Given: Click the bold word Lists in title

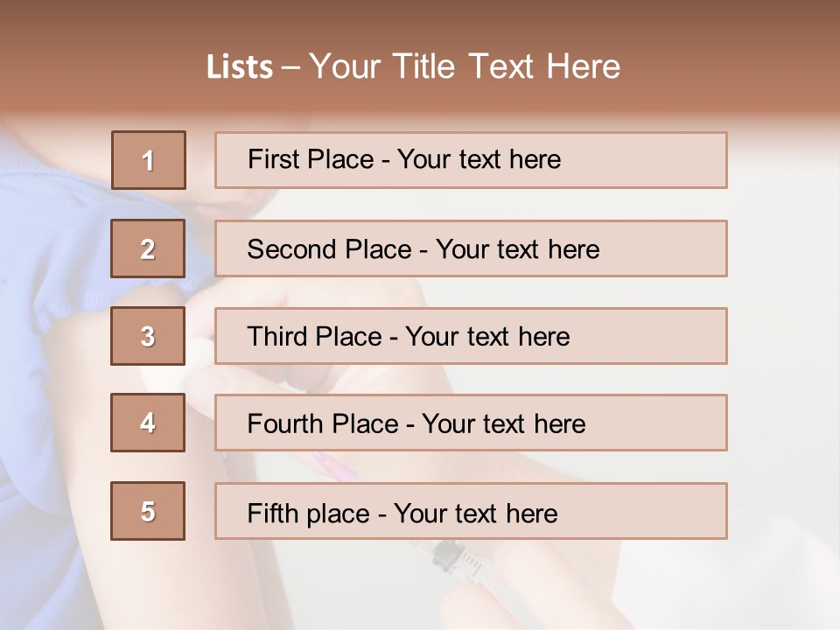Looking at the screenshot, I should pyautogui.click(x=240, y=67).
